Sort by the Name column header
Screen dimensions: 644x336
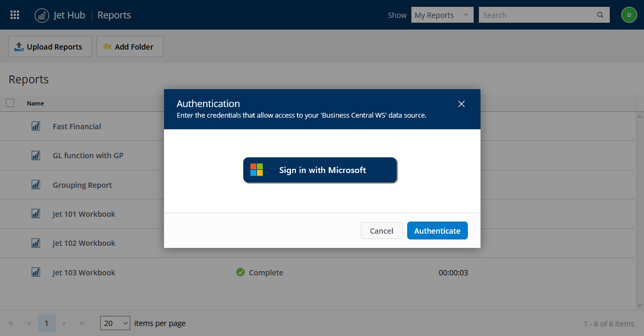(35, 103)
